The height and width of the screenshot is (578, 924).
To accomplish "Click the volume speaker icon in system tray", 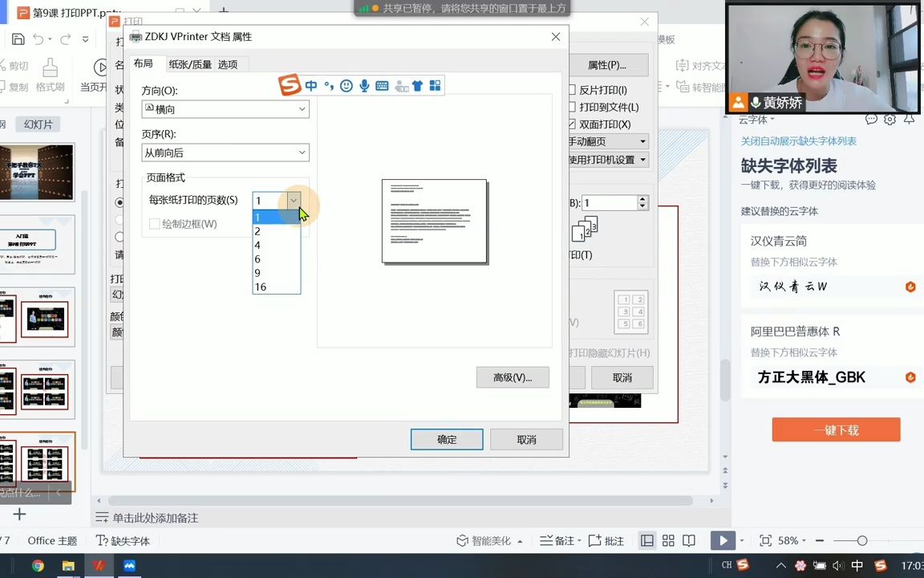I will 838,566.
